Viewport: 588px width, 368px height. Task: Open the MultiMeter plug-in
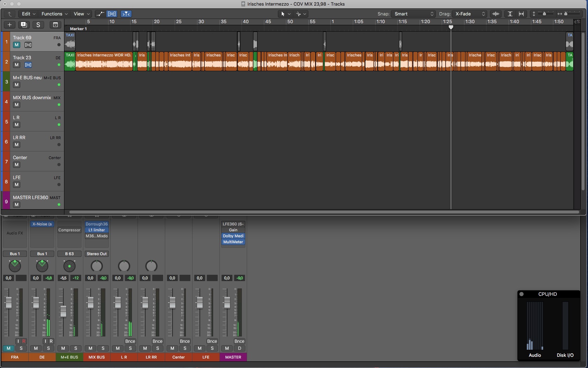[233, 242]
